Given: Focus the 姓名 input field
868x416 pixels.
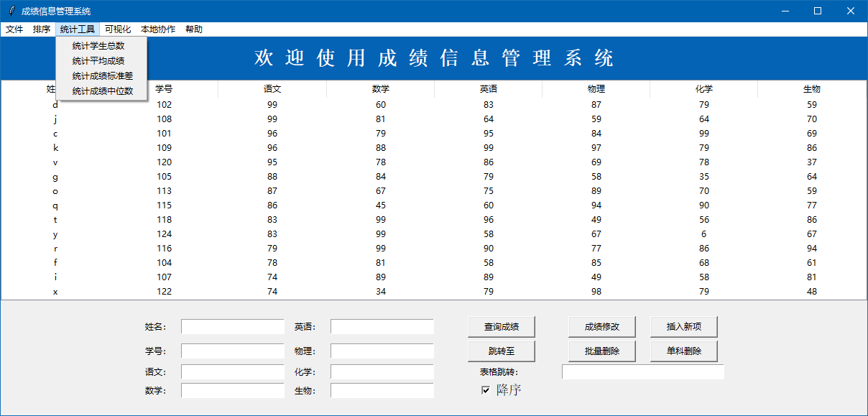Looking at the screenshot, I should pos(233,327).
